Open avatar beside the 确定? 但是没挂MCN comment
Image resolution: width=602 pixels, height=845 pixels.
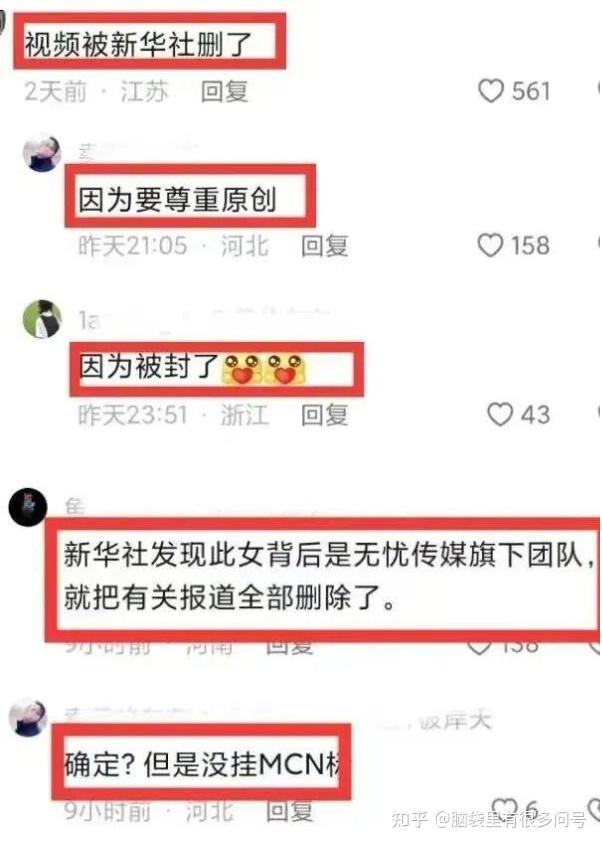[27, 718]
